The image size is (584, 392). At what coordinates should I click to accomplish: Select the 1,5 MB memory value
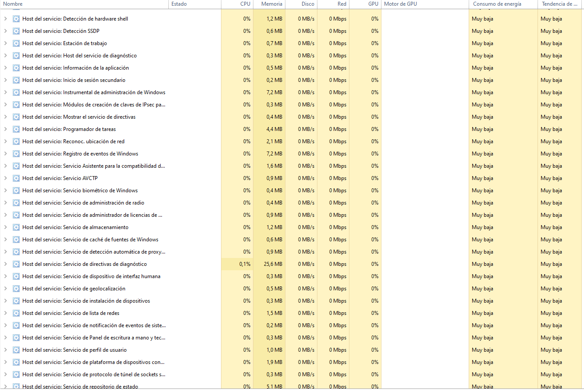[274, 313]
